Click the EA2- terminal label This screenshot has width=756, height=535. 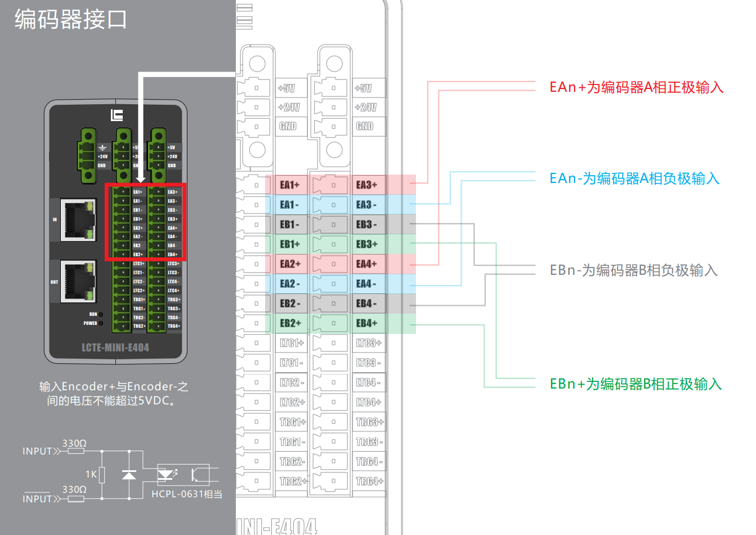click(290, 283)
